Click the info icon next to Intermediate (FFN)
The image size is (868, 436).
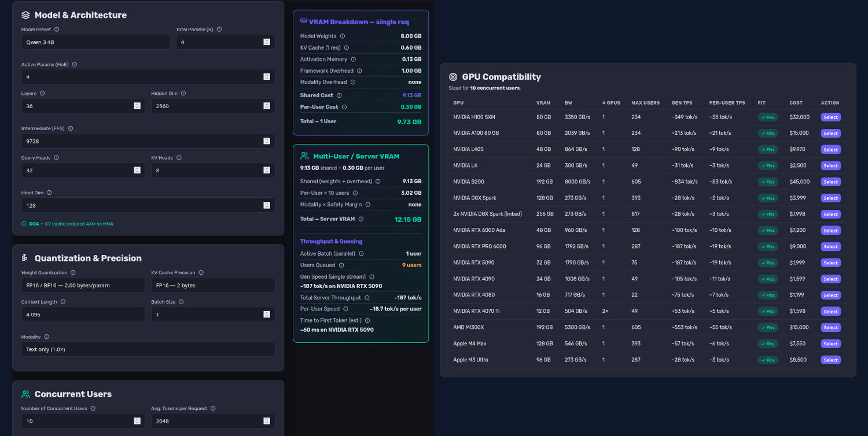(71, 128)
